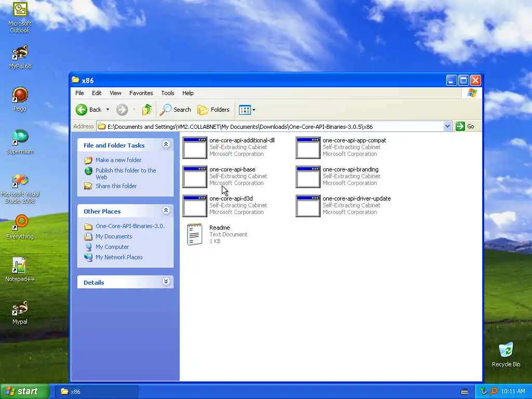The height and width of the screenshot is (399, 532).
Task: Click the Everything search tray icon
Action: click(494, 392)
